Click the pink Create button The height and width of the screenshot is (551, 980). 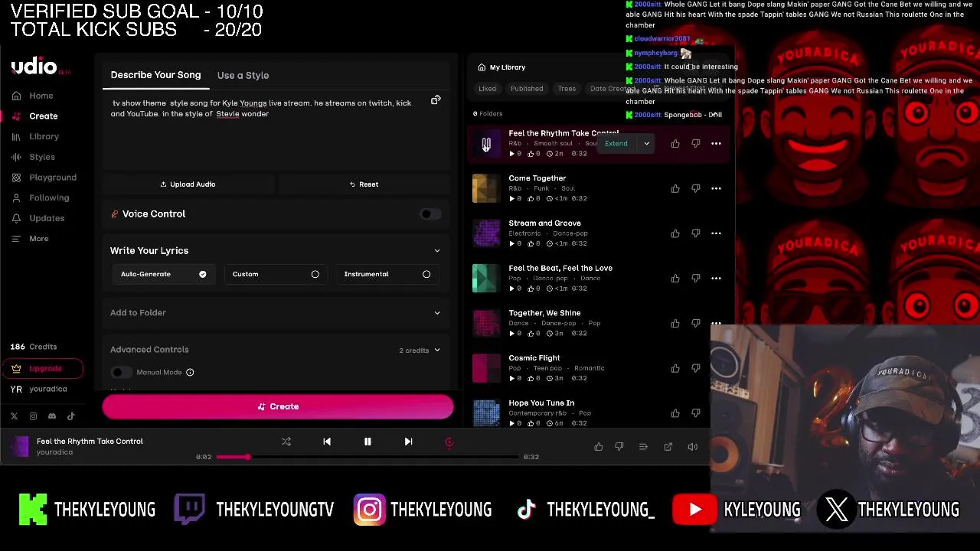[x=278, y=407]
